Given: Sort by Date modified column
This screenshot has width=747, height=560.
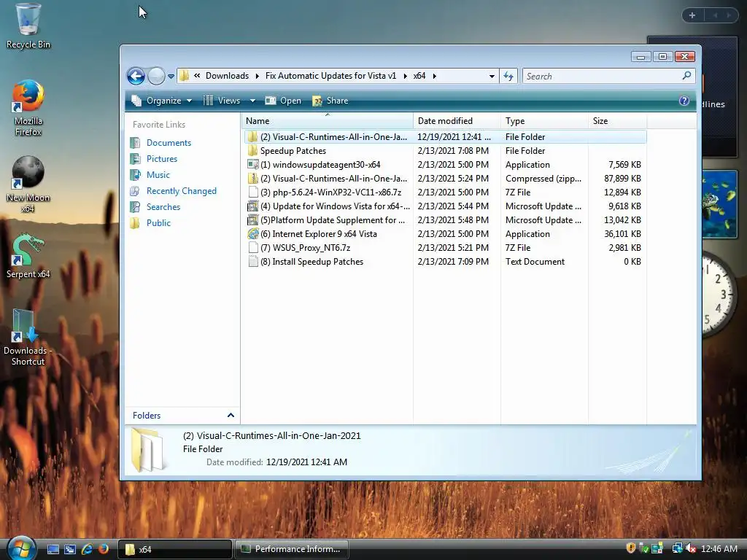Looking at the screenshot, I should [x=457, y=121].
